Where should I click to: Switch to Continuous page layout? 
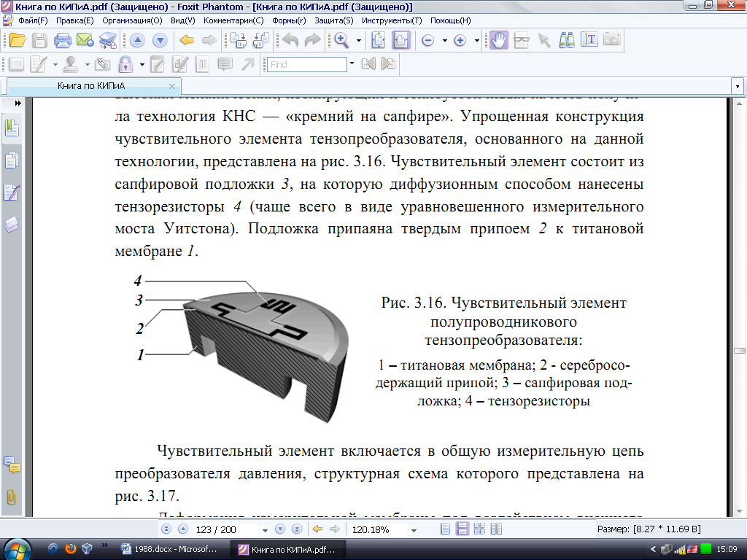pos(462,529)
